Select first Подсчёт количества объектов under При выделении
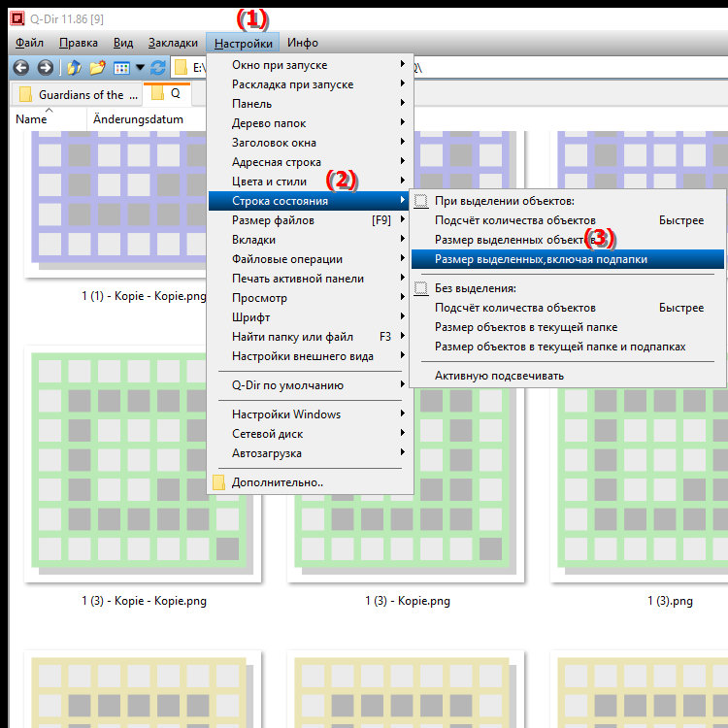728x728 pixels. (568, 220)
